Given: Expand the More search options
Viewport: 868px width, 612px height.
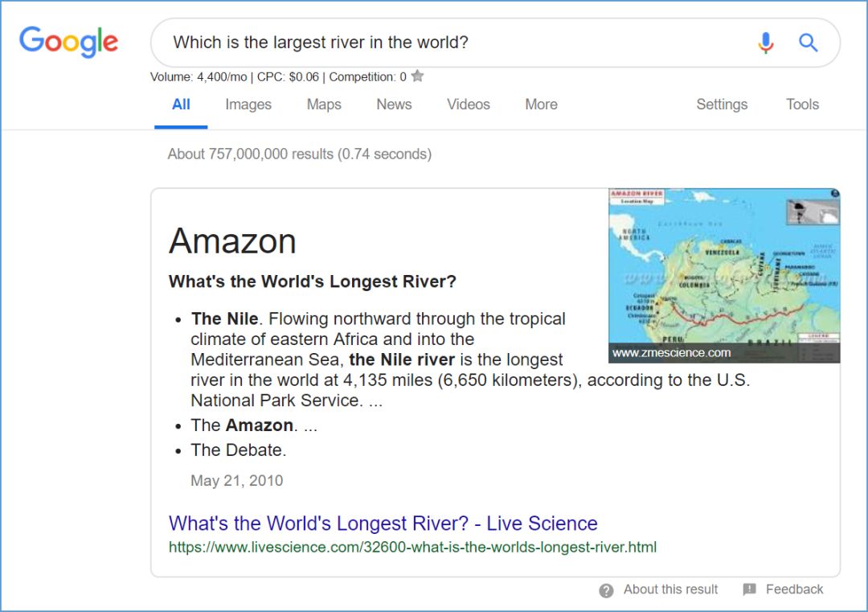Looking at the screenshot, I should click(541, 105).
